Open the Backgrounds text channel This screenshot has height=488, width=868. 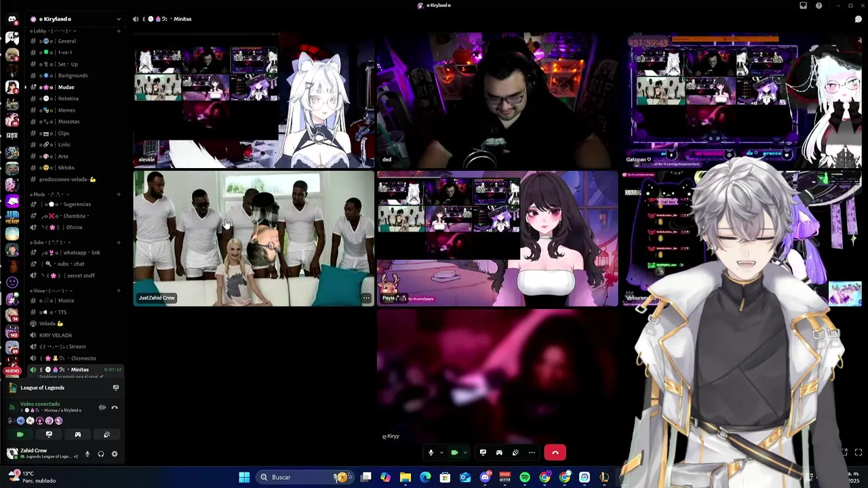tap(75, 75)
